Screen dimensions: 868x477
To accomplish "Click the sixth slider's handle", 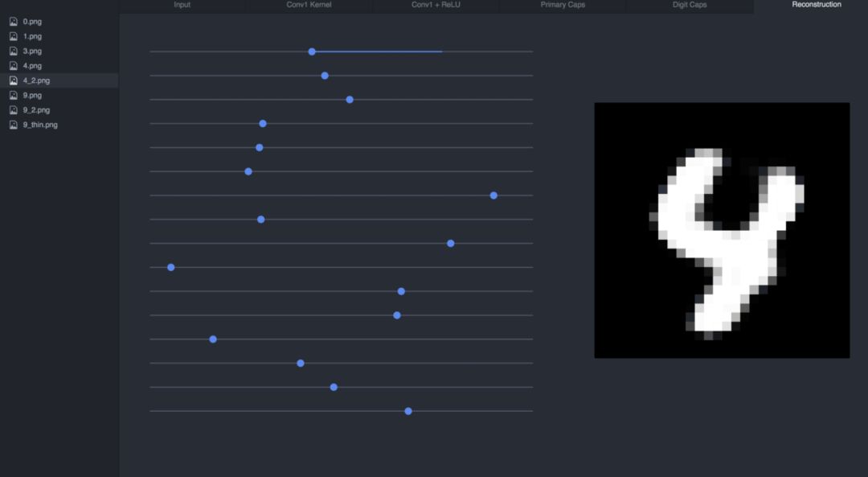I will tap(248, 172).
